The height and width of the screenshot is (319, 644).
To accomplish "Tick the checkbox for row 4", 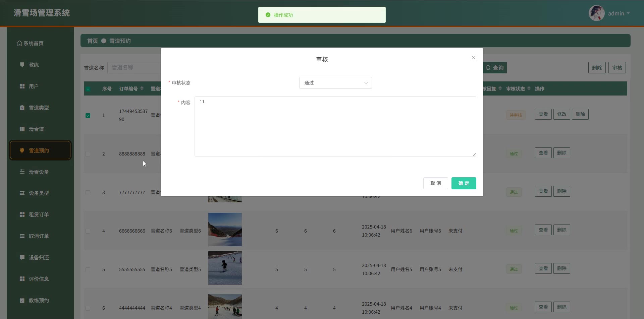I will [x=88, y=231].
